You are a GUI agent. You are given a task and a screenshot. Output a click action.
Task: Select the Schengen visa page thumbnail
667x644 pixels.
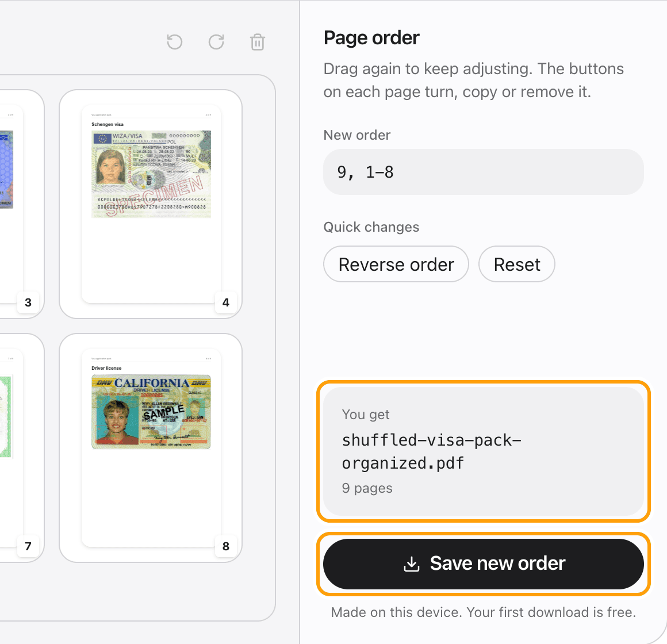point(151,204)
